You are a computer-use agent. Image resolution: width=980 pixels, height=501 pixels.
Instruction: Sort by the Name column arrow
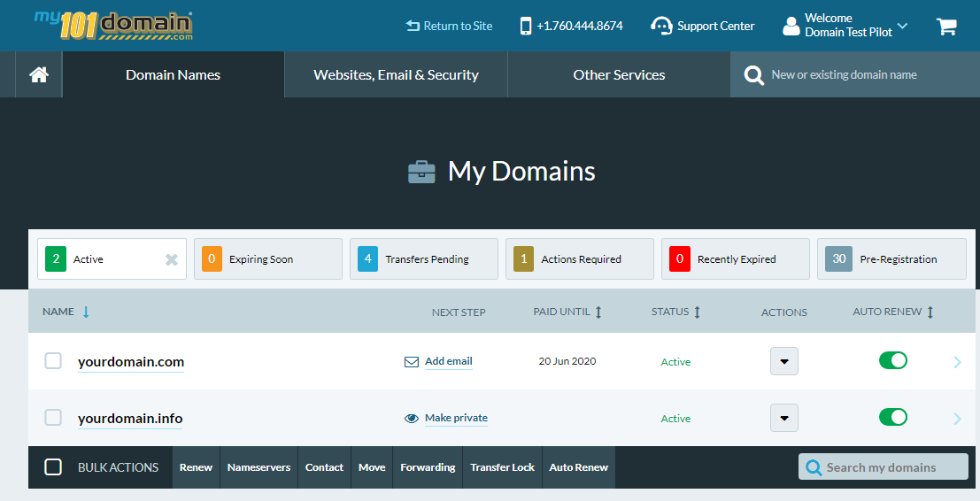click(86, 312)
